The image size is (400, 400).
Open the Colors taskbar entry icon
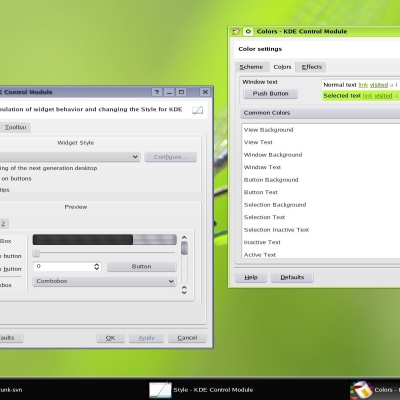coord(361,390)
